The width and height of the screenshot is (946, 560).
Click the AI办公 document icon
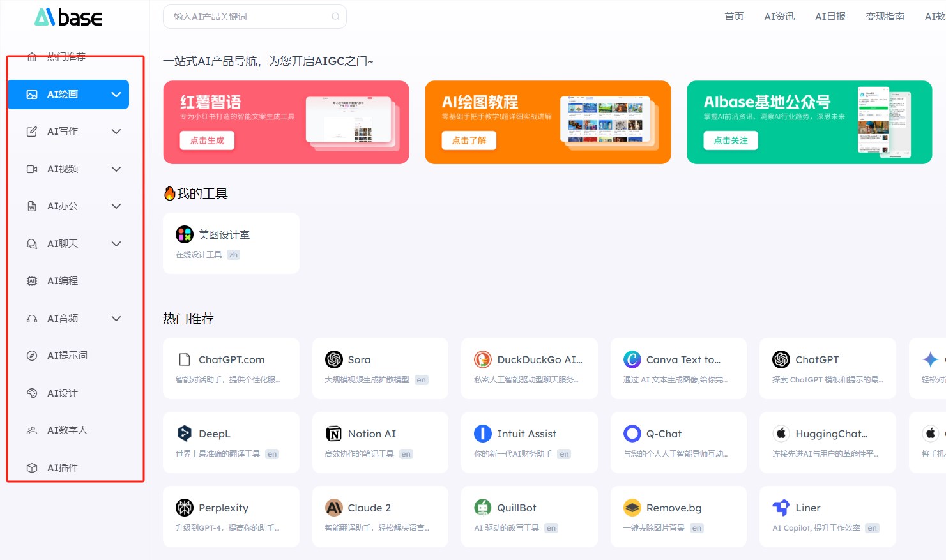coord(32,206)
